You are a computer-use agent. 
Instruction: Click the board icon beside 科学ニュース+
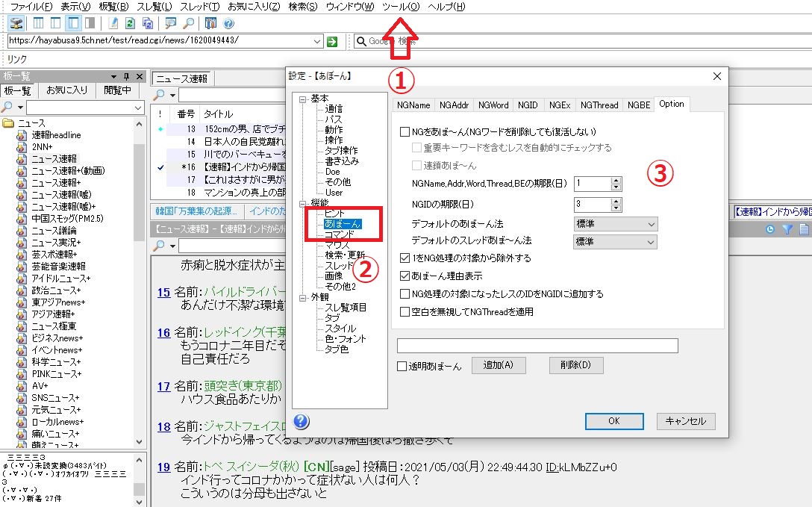pos(22,361)
